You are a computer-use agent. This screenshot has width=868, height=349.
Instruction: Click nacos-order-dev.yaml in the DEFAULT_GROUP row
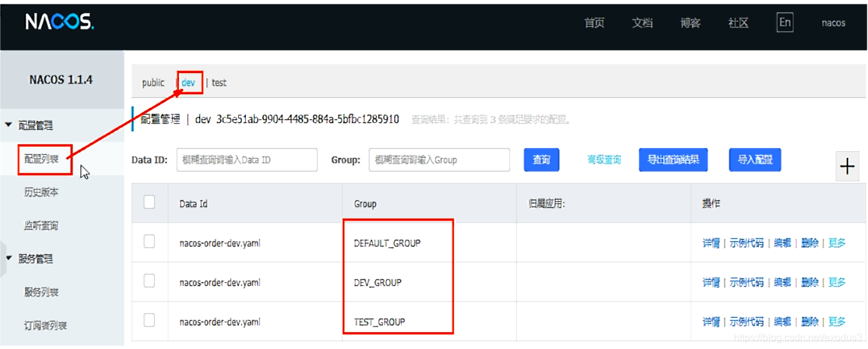pyautogui.click(x=219, y=243)
